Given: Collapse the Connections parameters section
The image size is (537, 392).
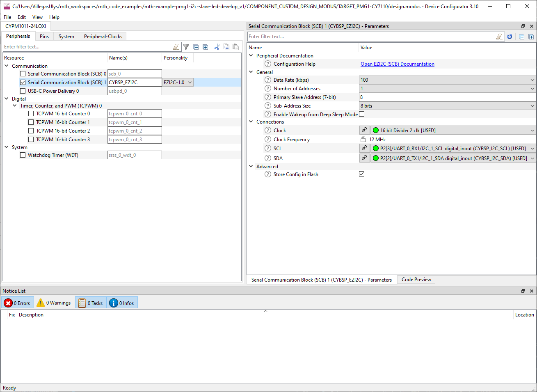Looking at the screenshot, I should coord(251,121).
